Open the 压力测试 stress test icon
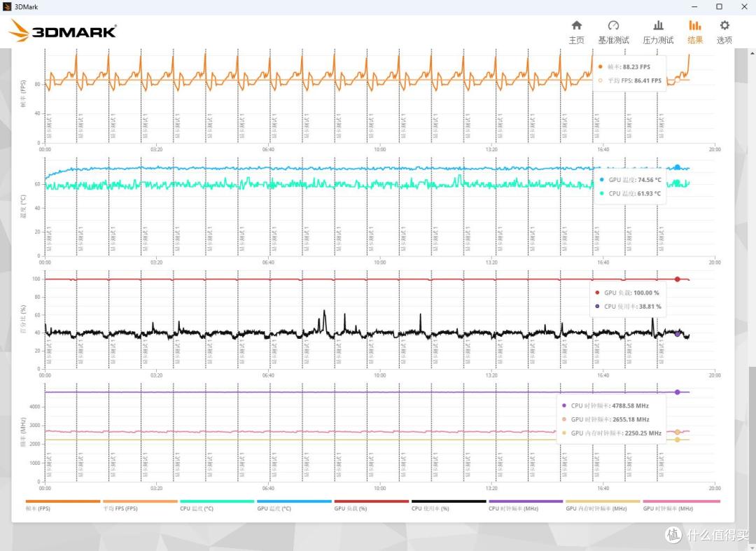 click(658, 32)
